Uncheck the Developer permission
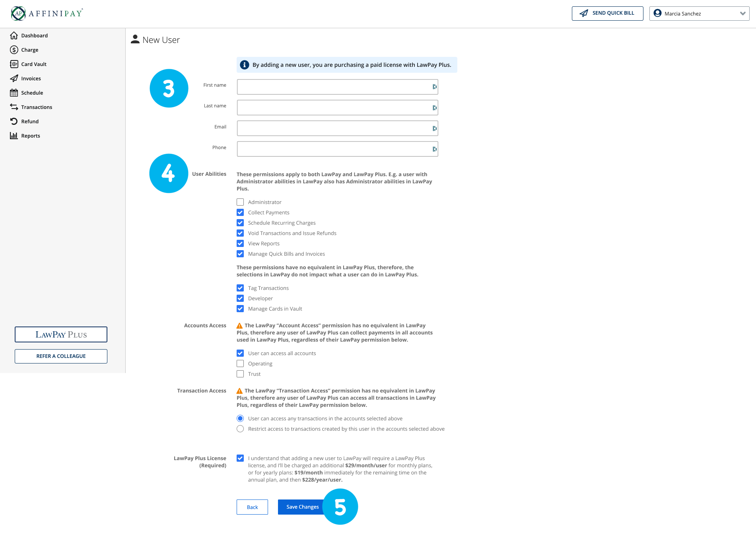Image resolution: width=756 pixels, height=548 pixels. pyautogui.click(x=240, y=298)
